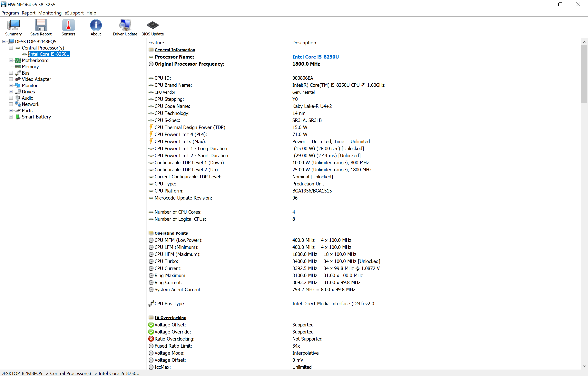This screenshot has height=376, width=588.
Task: Click the Feature column header
Action: click(219, 43)
